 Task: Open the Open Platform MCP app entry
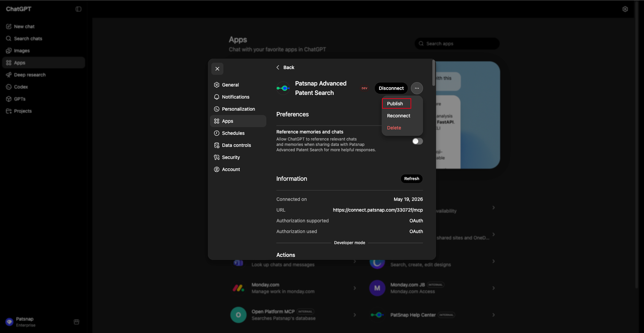294,315
